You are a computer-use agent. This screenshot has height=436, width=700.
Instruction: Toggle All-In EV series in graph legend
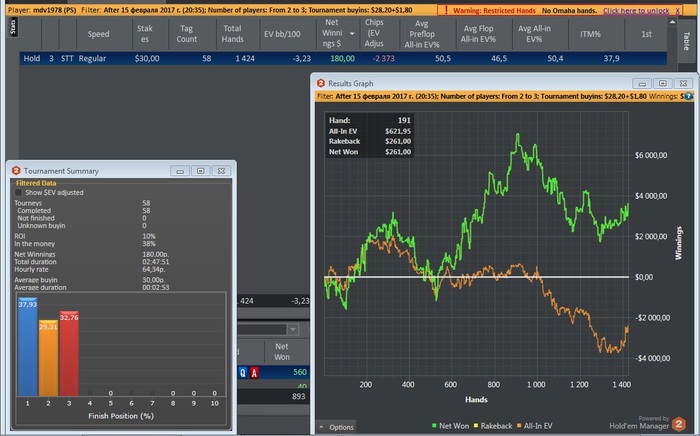click(534, 426)
